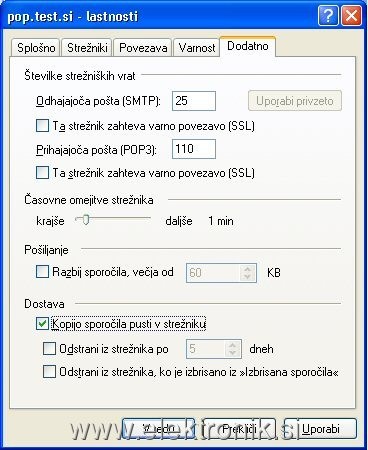
Task: Enable Odstrani iz strežnika po dneh
Action: (x=49, y=349)
